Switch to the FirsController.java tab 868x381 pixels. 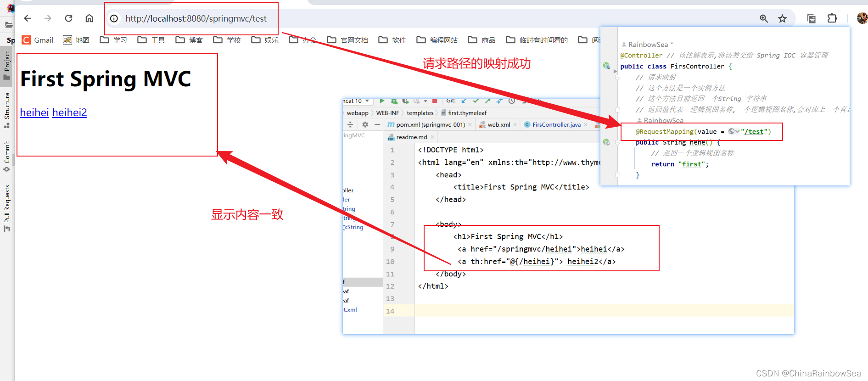click(x=556, y=125)
